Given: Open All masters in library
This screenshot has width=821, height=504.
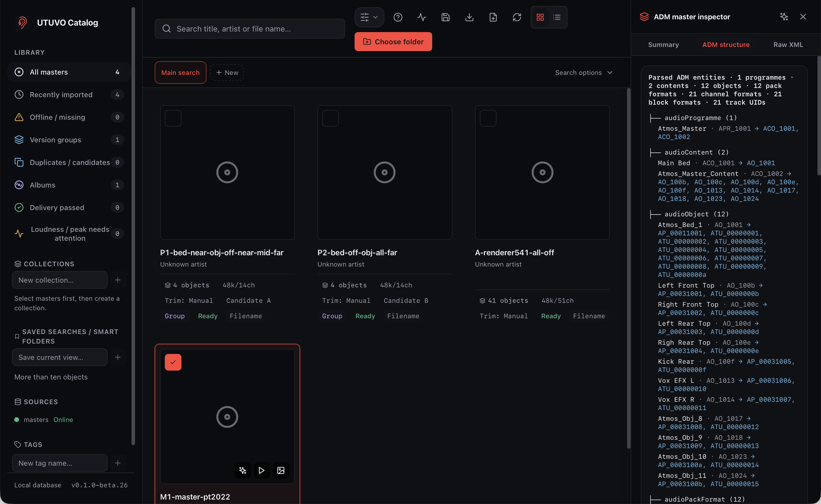Looking at the screenshot, I should click(69, 72).
